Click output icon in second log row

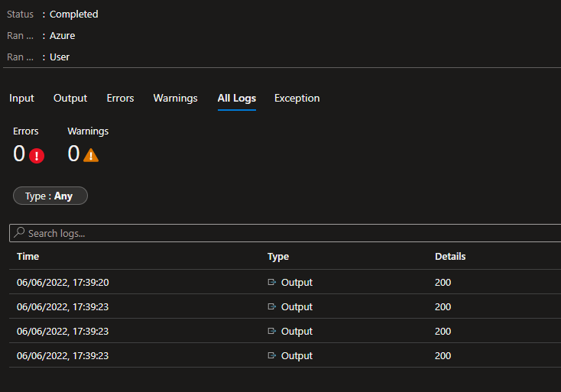tap(272, 307)
